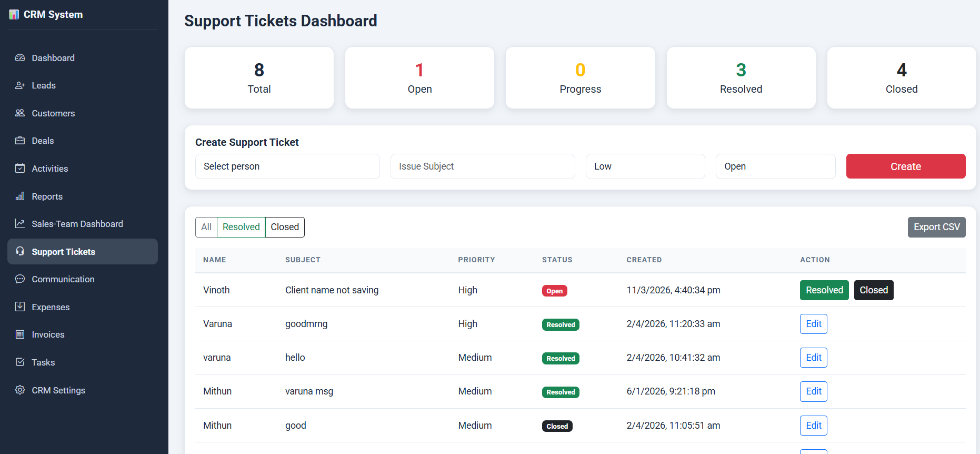This screenshot has width=980, height=454.
Task: Open the Open status dropdown
Action: 775,166
